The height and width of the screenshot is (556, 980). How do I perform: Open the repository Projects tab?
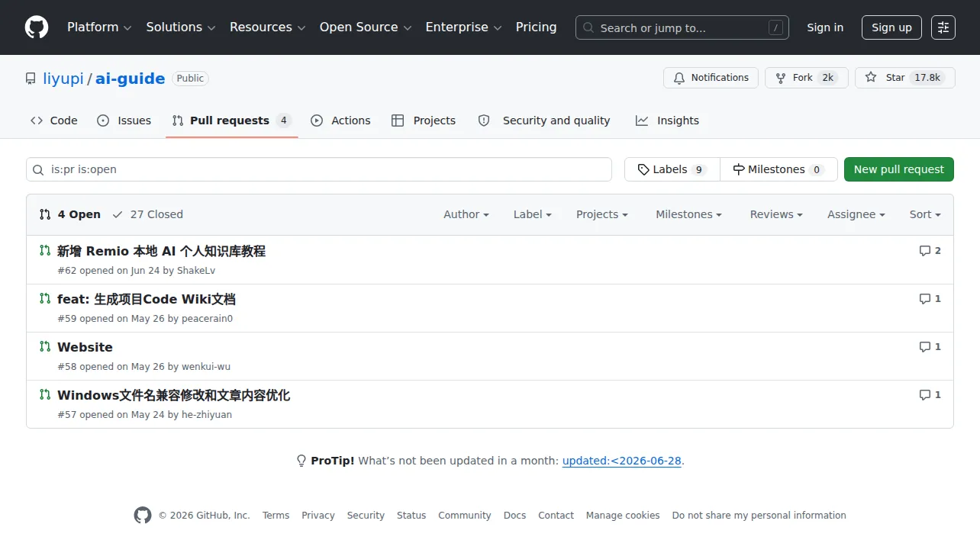[x=424, y=121]
